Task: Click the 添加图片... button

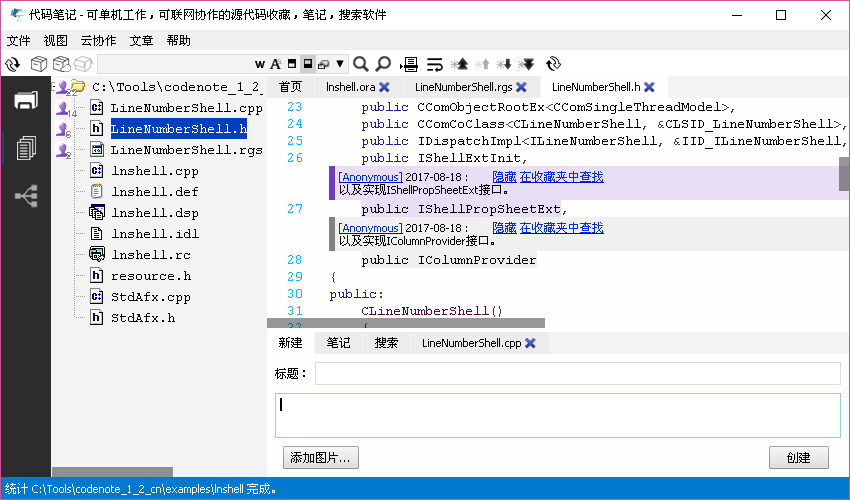Action: point(320,458)
